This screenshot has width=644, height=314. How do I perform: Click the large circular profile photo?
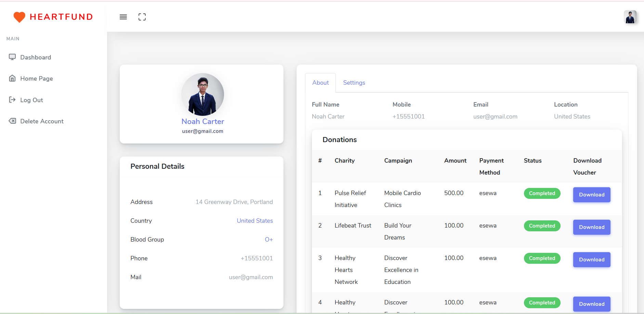(x=203, y=94)
